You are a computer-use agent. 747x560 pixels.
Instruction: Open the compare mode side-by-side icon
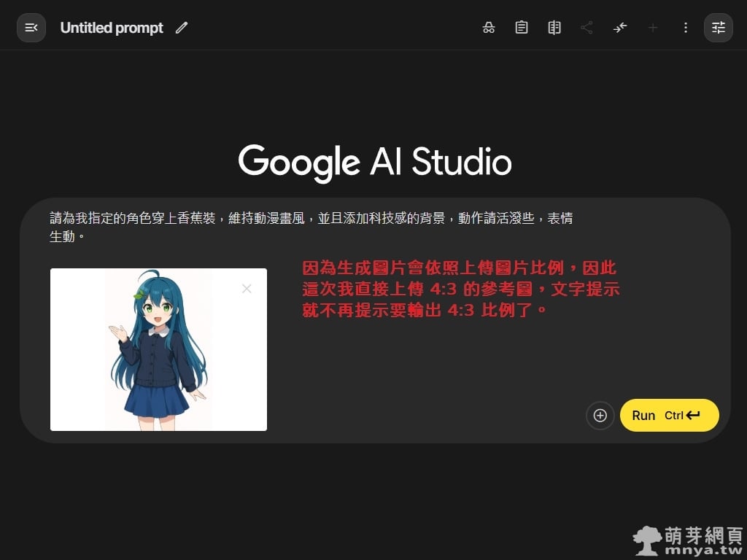554,28
